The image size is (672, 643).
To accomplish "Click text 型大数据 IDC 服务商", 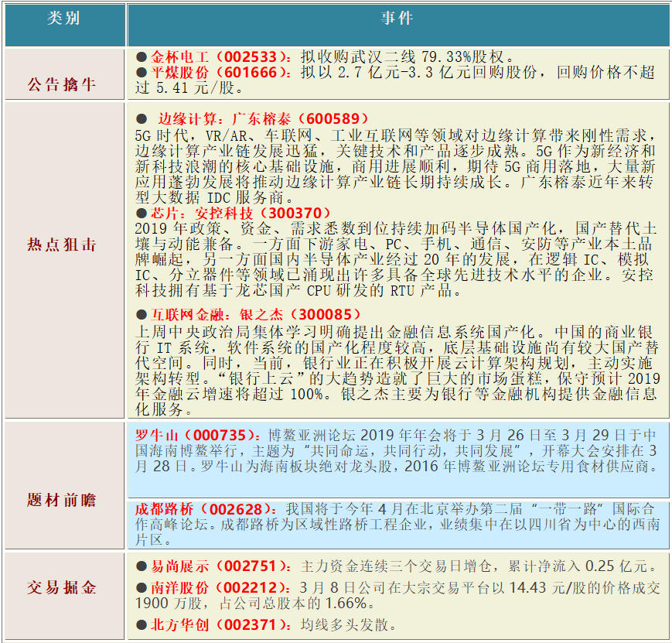I will pyautogui.click(x=214, y=198).
